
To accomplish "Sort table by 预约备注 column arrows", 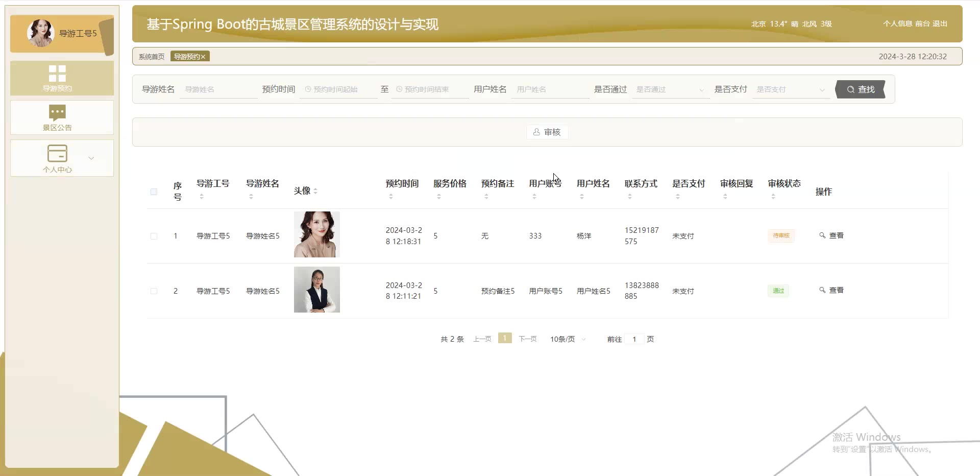I will pos(486,196).
